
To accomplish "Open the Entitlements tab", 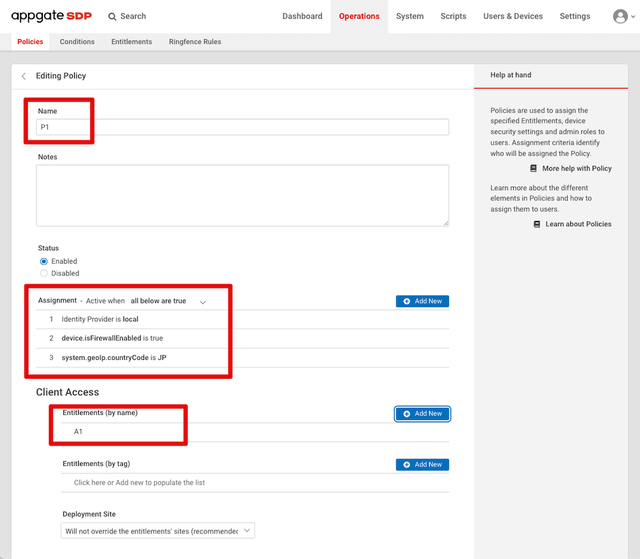I will [132, 42].
